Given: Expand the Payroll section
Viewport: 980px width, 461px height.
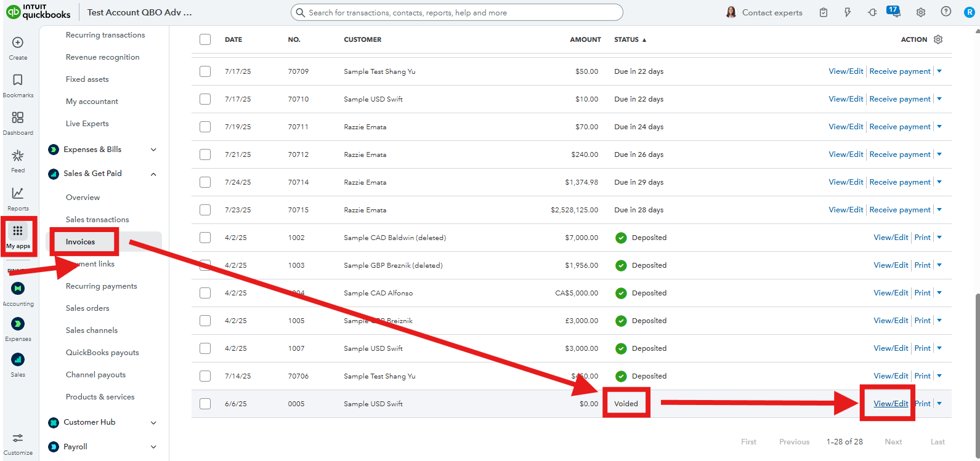Looking at the screenshot, I should [153, 447].
